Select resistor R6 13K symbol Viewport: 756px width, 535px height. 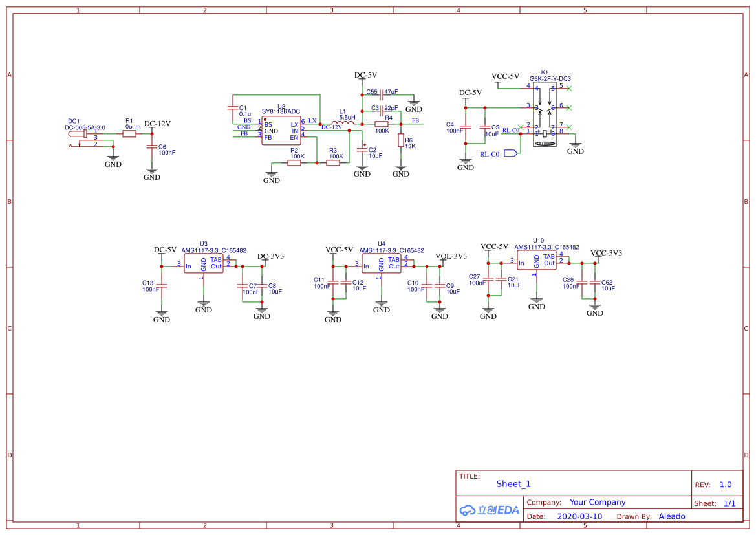pos(401,140)
